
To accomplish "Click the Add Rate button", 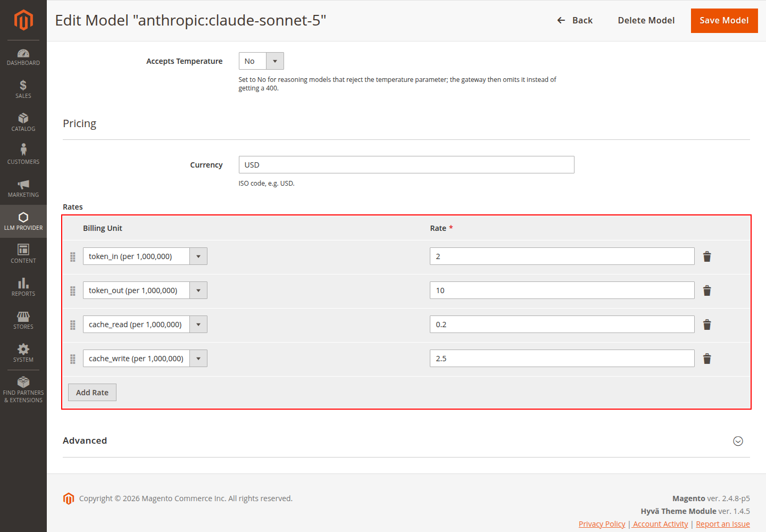I will (x=92, y=393).
